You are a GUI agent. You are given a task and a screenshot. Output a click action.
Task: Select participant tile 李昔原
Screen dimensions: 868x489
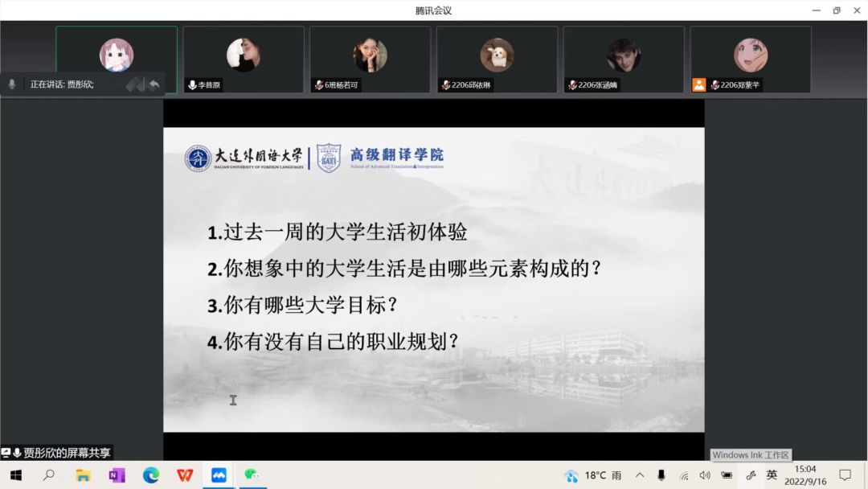click(244, 60)
